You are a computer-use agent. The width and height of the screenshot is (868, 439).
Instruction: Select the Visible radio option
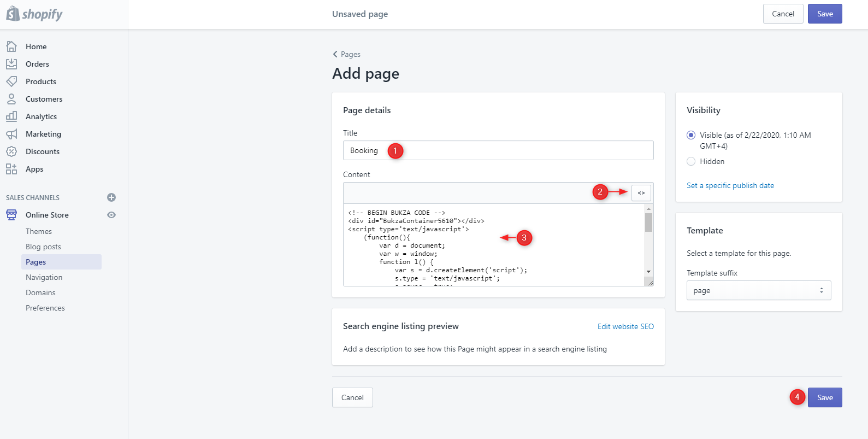[x=691, y=135]
